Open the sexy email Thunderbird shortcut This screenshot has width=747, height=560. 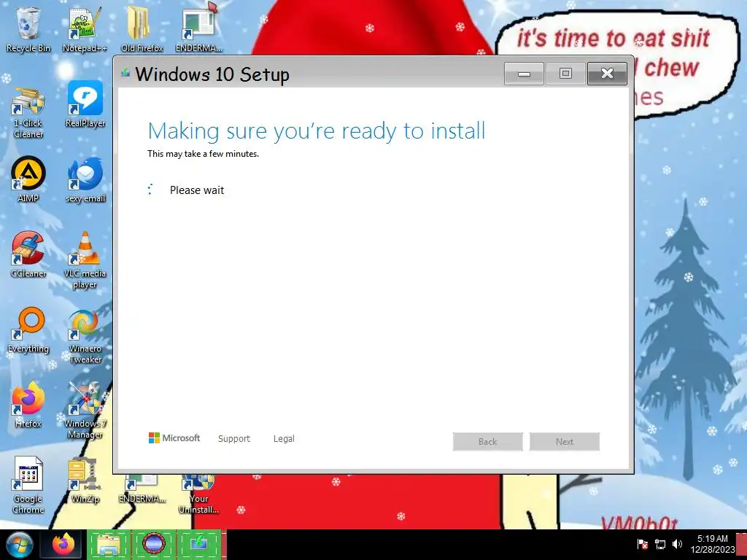pyautogui.click(x=85, y=179)
